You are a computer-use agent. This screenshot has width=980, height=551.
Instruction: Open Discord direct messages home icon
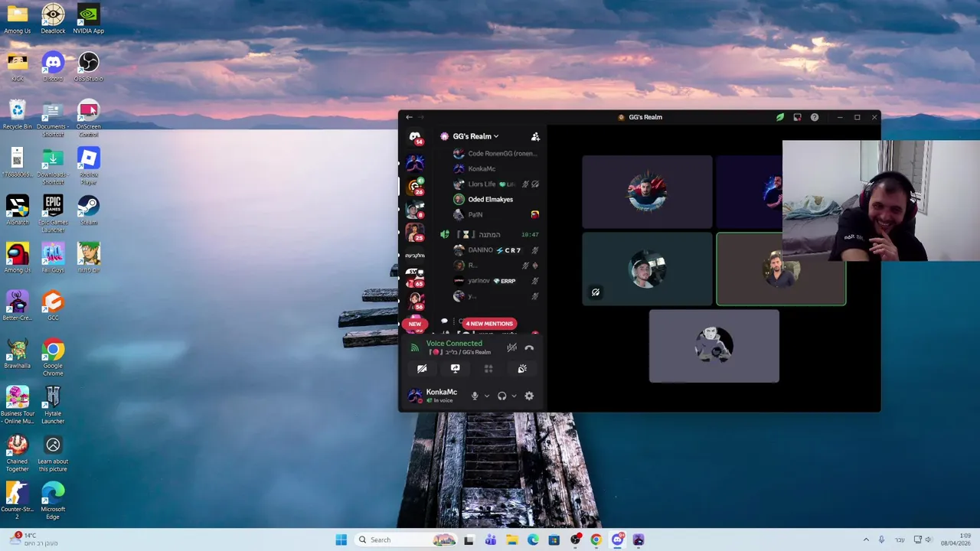point(415,137)
